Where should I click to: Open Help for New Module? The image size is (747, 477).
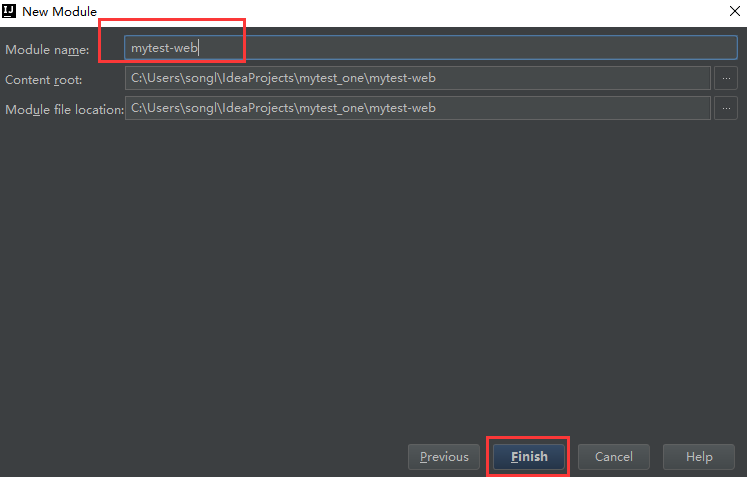[699, 457]
